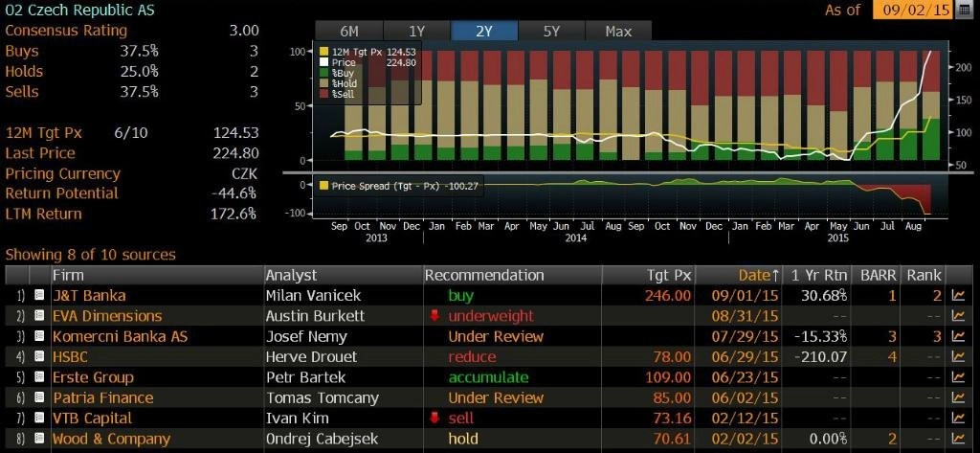
Task: Switch chart to the 5Y tab
Action: pyautogui.click(x=551, y=31)
